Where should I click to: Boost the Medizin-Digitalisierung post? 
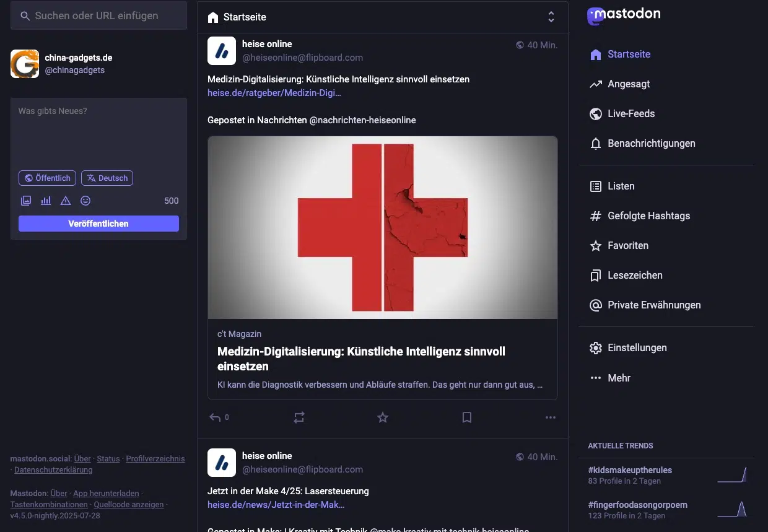click(299, 417)
